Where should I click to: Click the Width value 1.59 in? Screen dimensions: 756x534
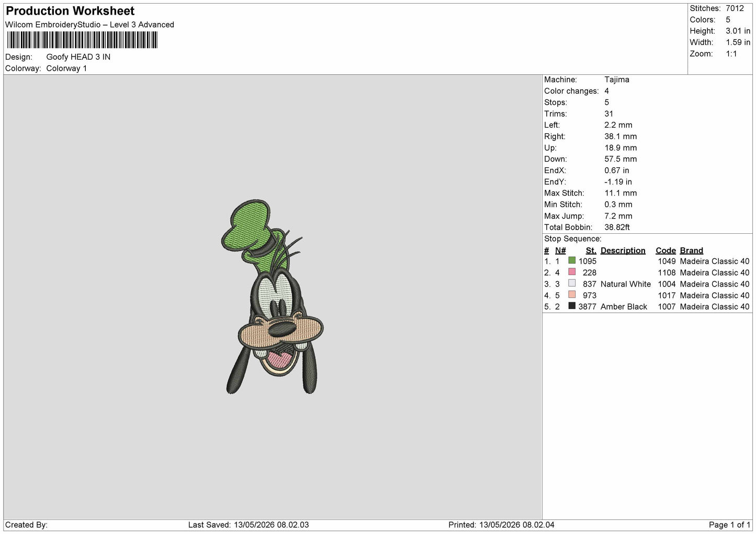738,42
